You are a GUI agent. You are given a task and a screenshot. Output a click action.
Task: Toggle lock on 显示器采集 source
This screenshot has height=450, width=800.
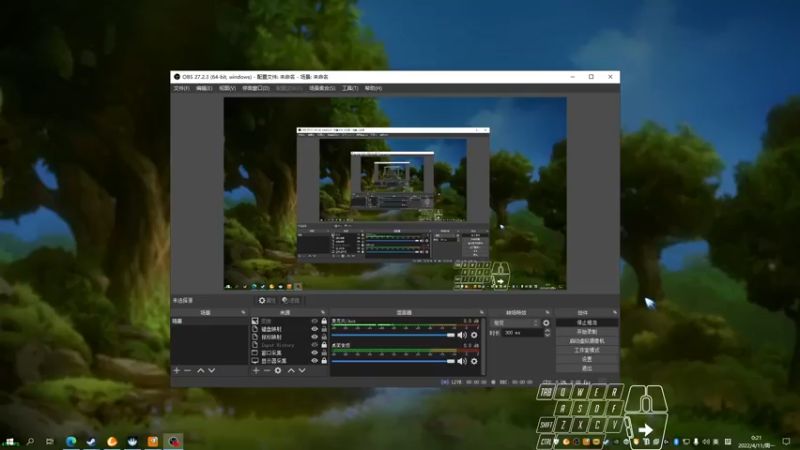324,361
